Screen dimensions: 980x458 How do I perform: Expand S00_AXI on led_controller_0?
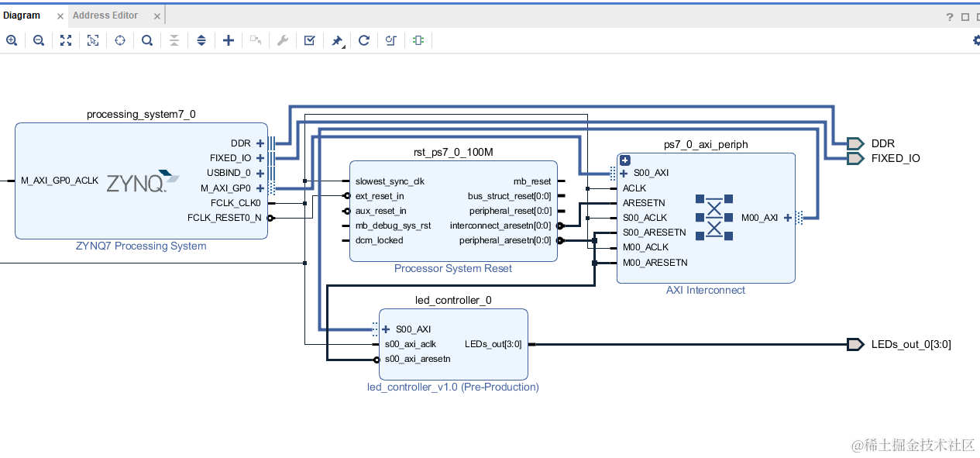[386, 329]
